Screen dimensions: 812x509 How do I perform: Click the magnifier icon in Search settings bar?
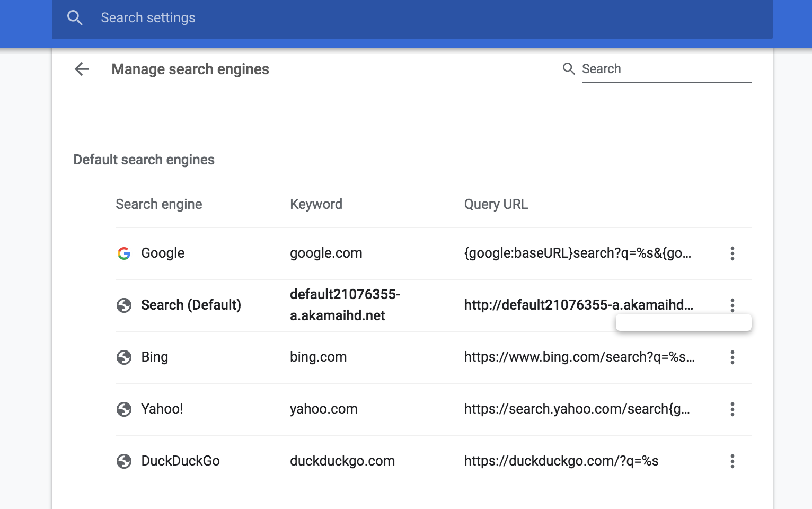(75, 18)
